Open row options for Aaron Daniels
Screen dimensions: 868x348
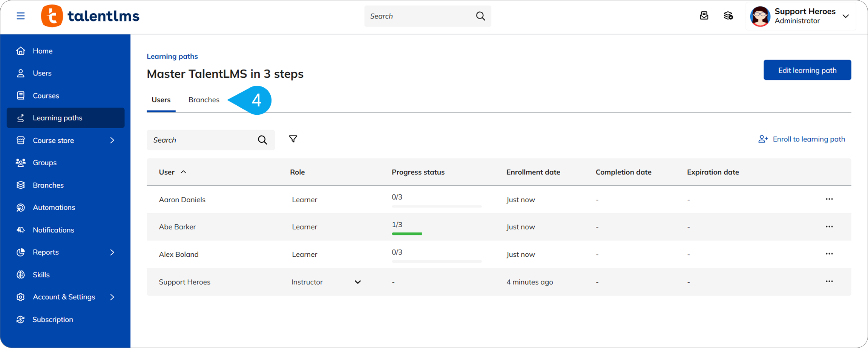point(829,199)
